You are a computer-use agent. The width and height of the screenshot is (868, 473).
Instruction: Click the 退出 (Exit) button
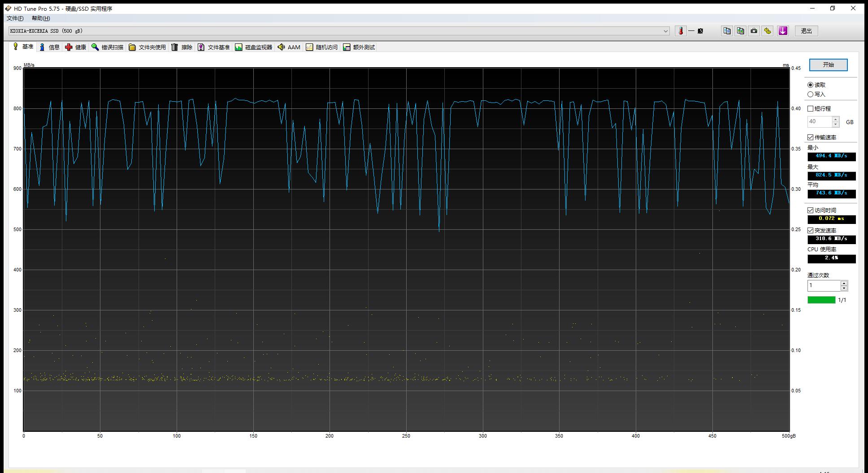pyautogui.click(x=806, y=31)
